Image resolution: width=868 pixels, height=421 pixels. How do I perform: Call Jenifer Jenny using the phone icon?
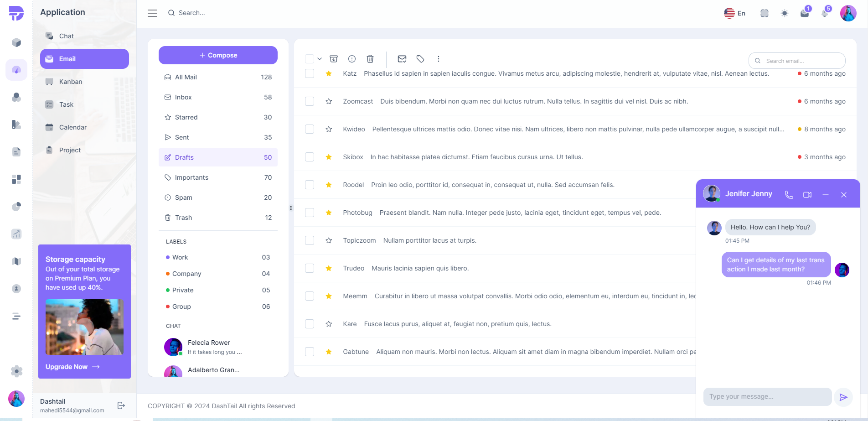(x=789, y=194)
